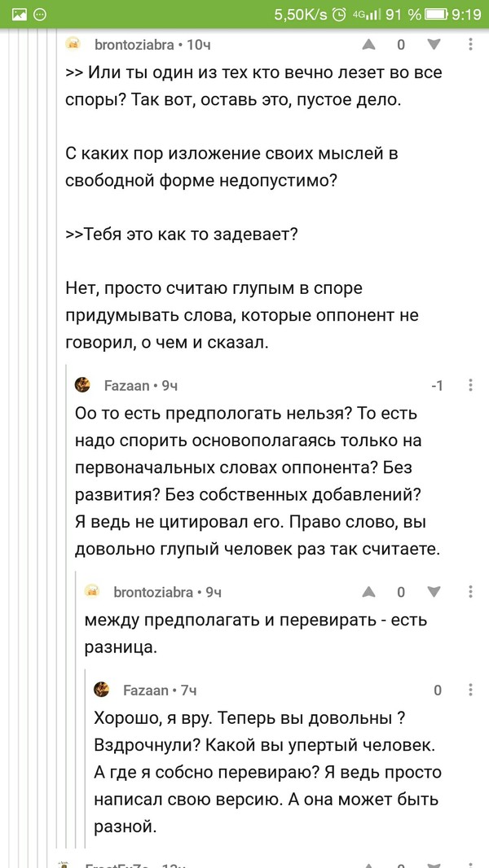489x868 pixels.
Task: Upvote the partially visible bottom comment
Action: coord(369,863)
